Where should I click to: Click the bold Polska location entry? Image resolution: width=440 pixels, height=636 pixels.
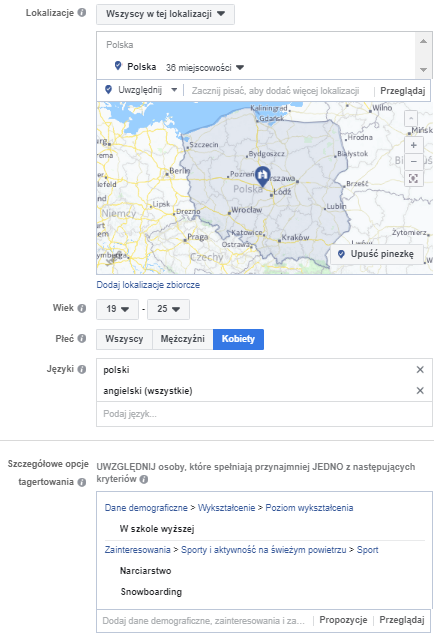pyautogui.click(x=142, y=67)
